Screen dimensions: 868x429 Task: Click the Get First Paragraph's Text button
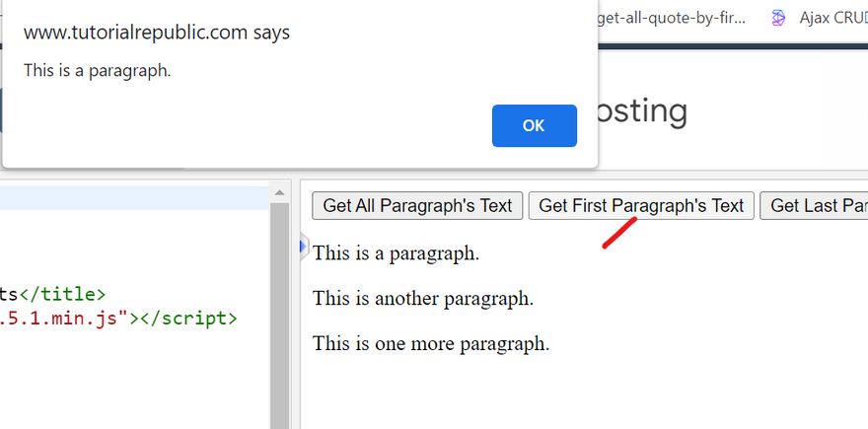coord(641,205)
